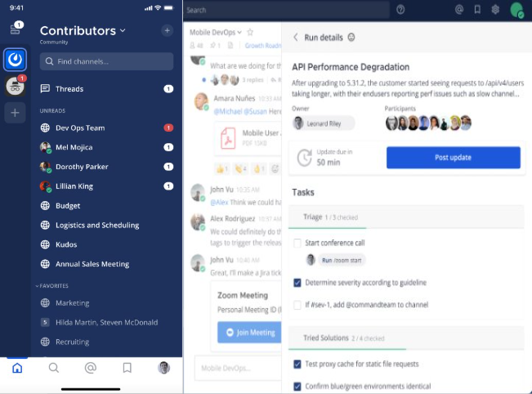Open the servers list icon with badge
532x394 pixels.
(x=16, y=28)
